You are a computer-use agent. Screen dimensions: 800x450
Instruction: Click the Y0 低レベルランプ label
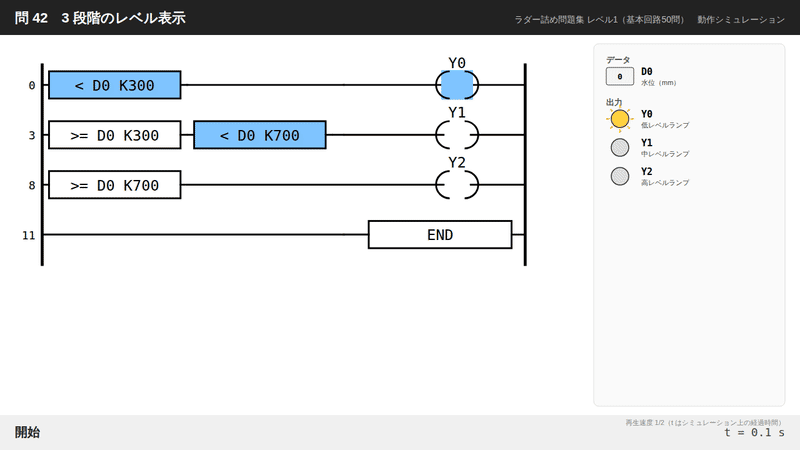(665, 119)
